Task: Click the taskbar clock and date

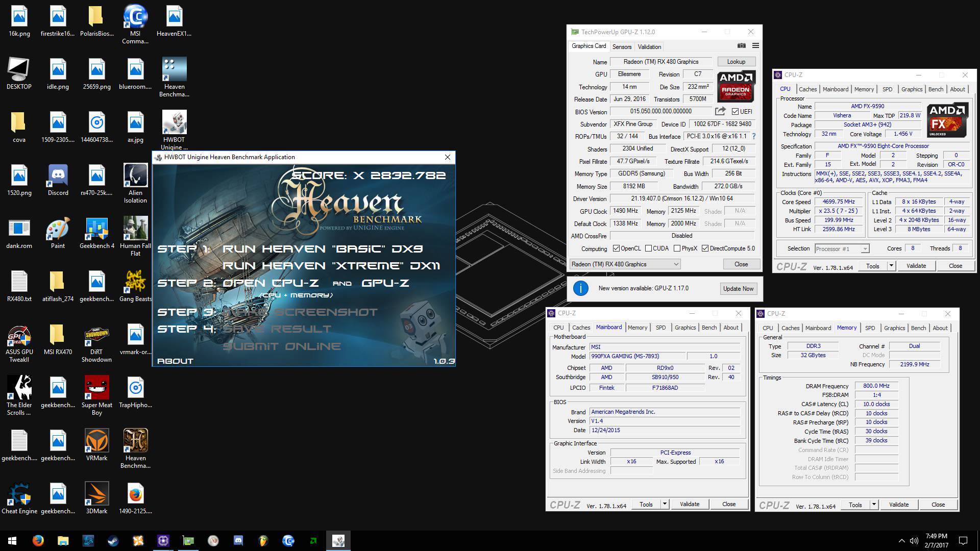Action: pos(936,541)
